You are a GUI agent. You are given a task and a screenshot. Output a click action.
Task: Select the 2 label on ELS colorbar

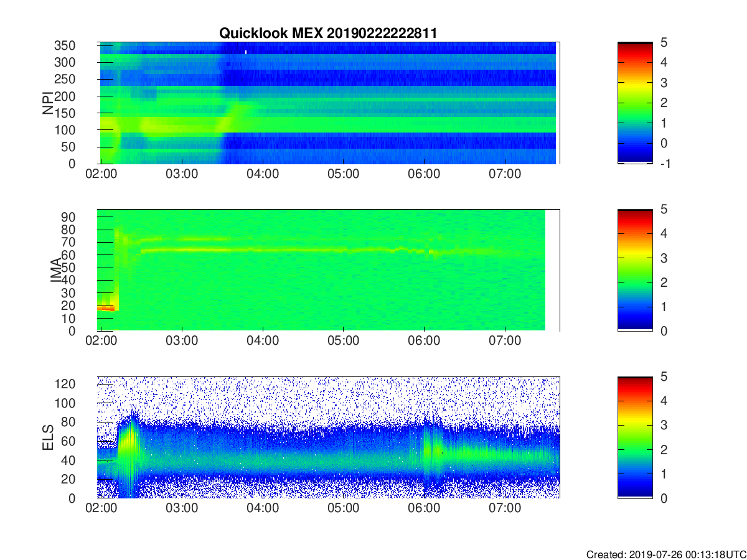point(664,449)
